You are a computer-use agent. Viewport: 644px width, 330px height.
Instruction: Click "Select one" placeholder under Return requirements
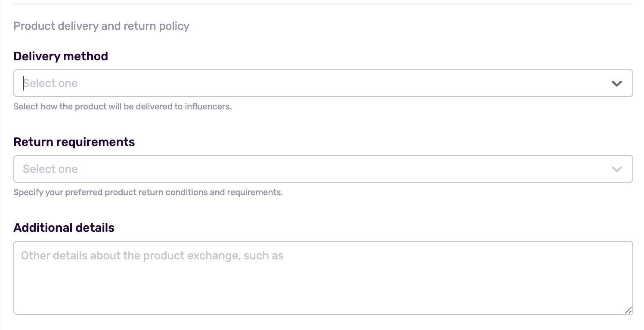point(50,169)
